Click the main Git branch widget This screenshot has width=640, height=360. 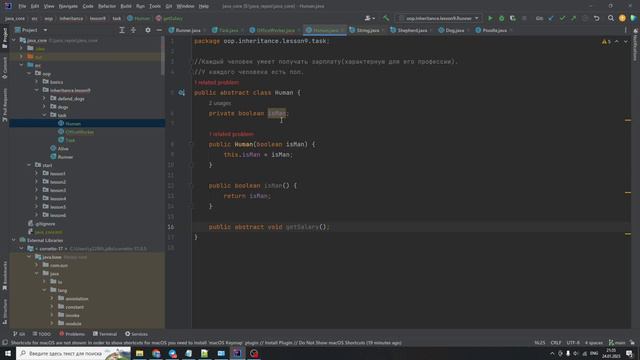pyautogui.click(x=617, y=343)
